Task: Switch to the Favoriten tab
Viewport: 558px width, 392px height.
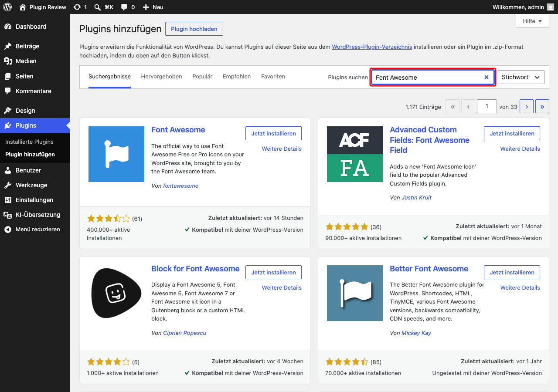Action: click(x=273, y=77)
